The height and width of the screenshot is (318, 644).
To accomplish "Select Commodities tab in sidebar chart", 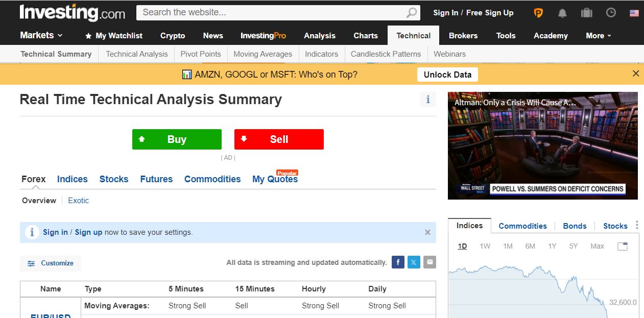I will [x=522, y=226].
